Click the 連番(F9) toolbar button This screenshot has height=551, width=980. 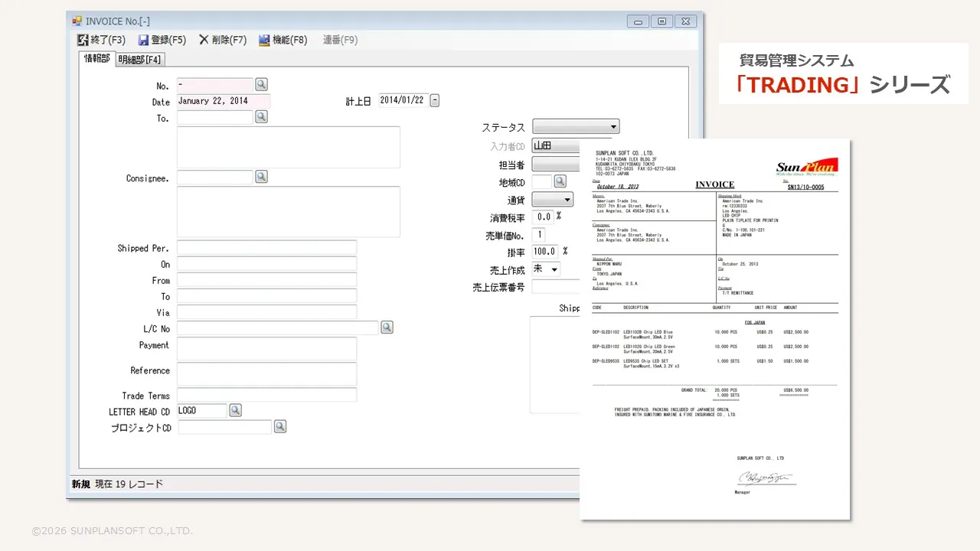tap(339, 40)
